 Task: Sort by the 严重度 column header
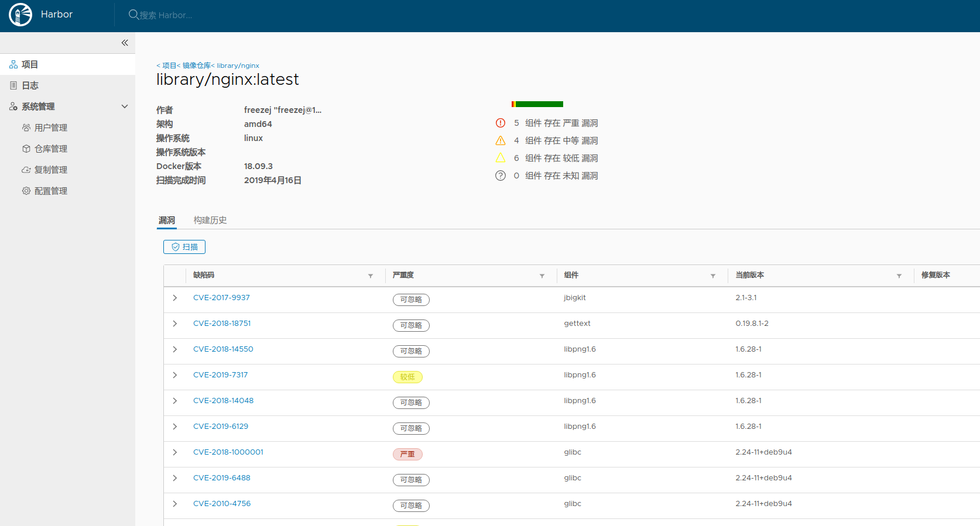click(403, 275)
